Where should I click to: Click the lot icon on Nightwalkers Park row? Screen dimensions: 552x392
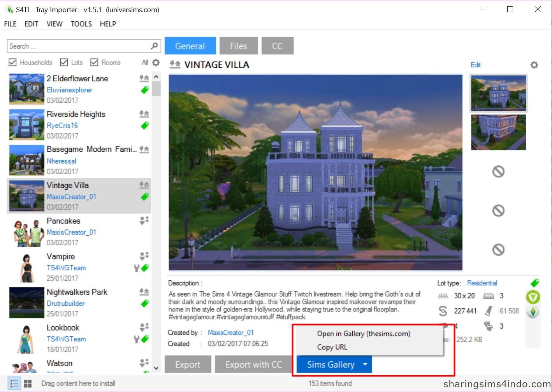[144, 291]
